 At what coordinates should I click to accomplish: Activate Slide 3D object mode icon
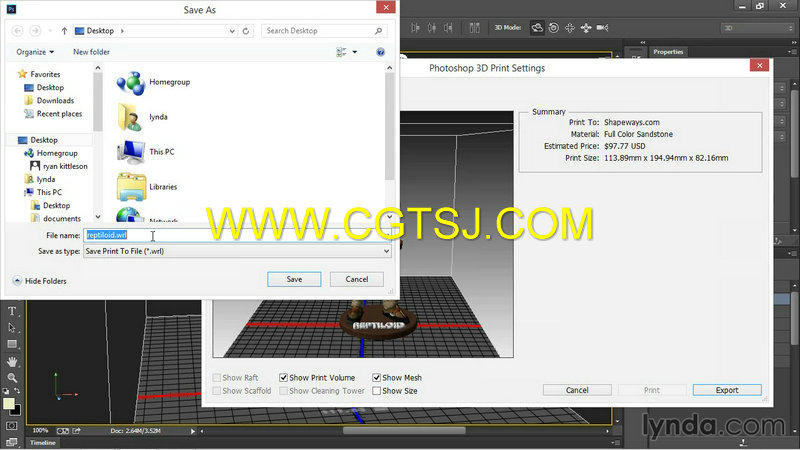586,28
